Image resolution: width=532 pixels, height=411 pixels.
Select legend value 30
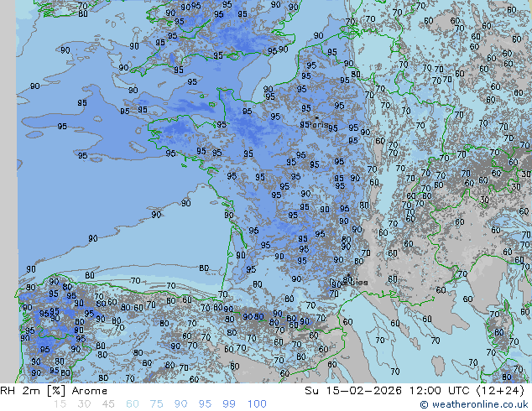point(84,404)
